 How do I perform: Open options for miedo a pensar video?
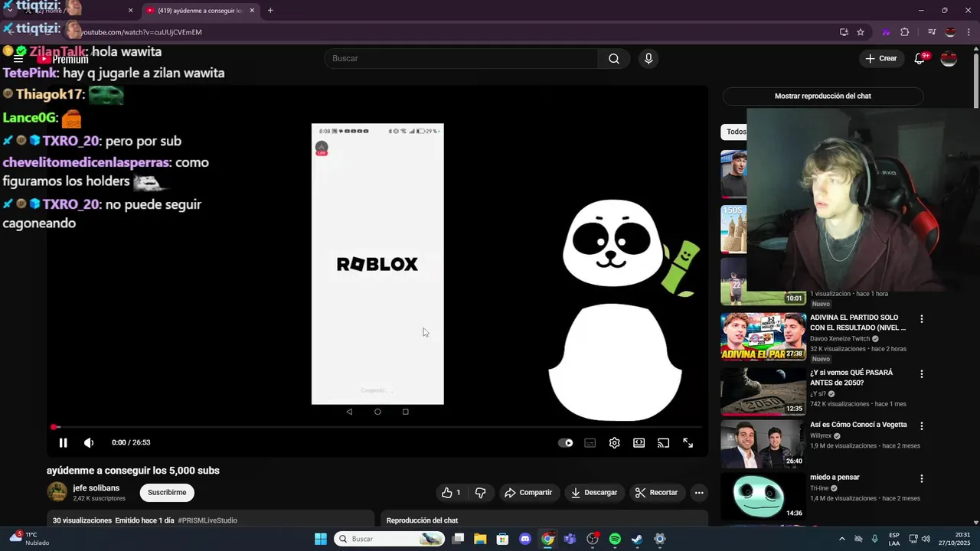pos(922,478)
